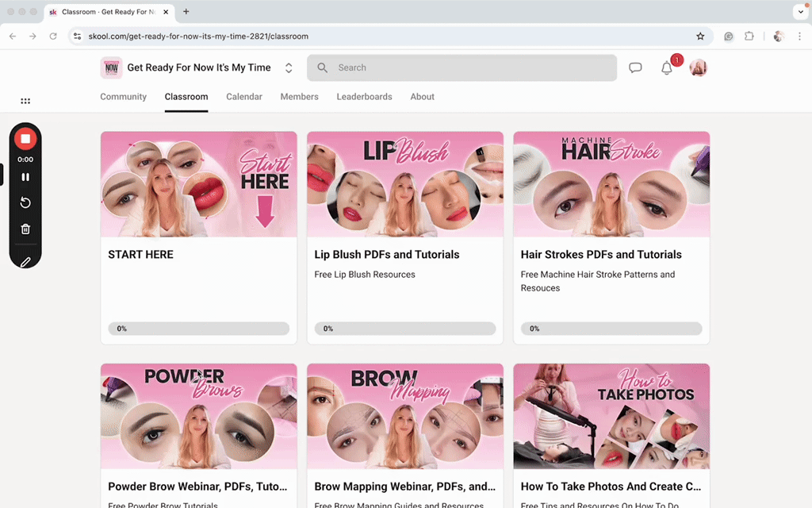Open the Machine Hair Stroke course thumbnail

tap(611, 184)
